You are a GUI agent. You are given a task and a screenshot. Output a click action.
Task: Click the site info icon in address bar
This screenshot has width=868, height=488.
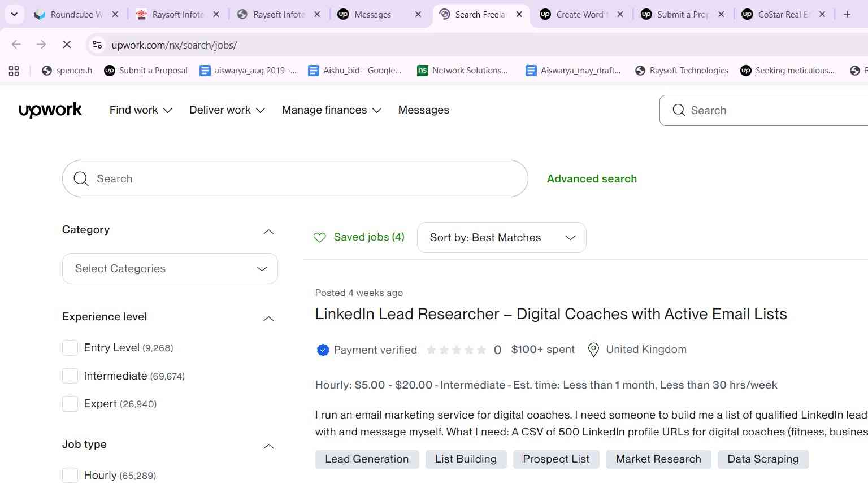tap(97, 45)
